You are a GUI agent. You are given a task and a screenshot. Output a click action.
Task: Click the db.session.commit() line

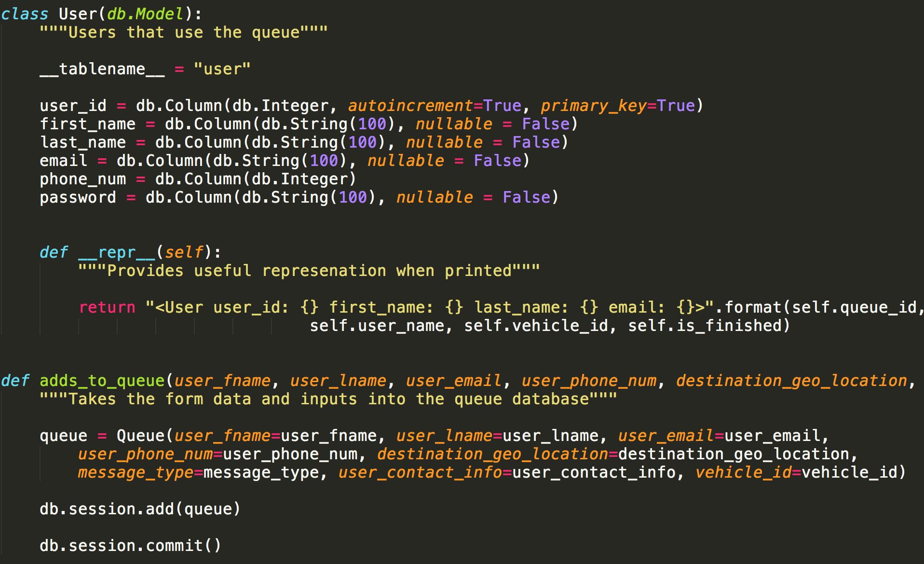click(130, 546)
